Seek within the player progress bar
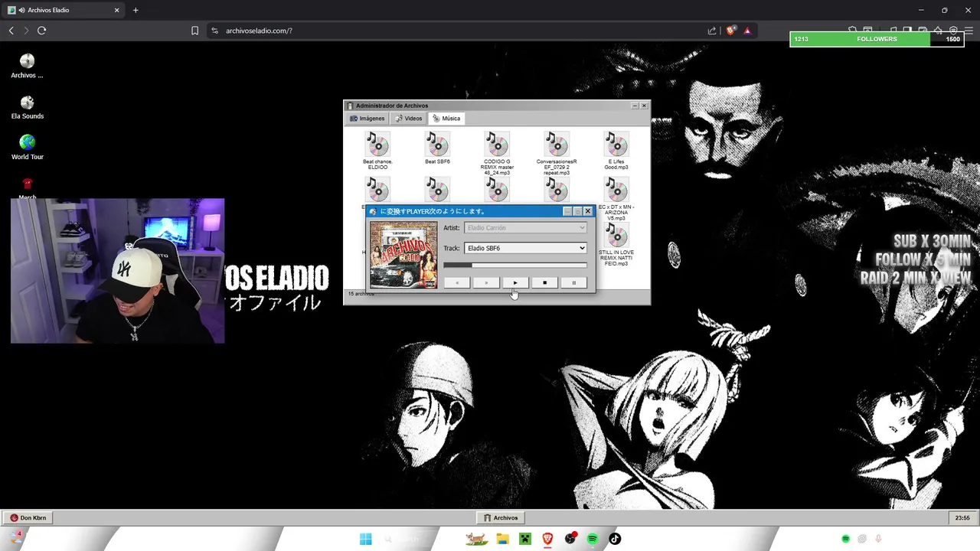The width and height of the screenshot is (980, 551). coord(515,266)
